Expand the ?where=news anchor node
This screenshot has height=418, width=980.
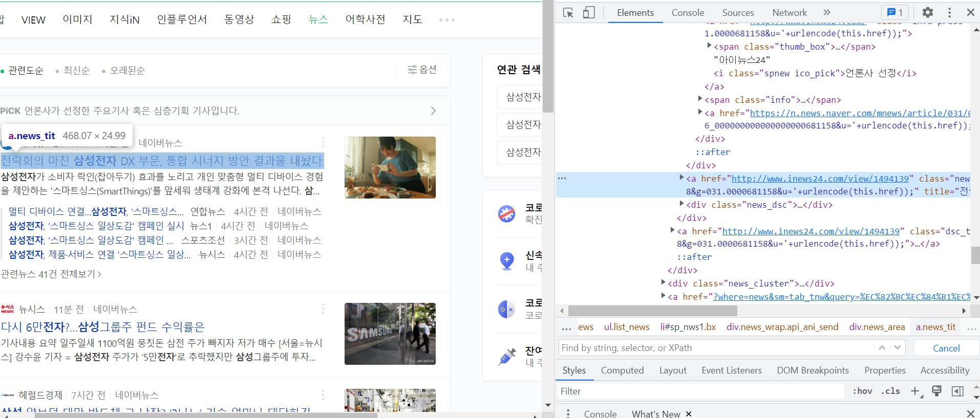pos(663,296)
